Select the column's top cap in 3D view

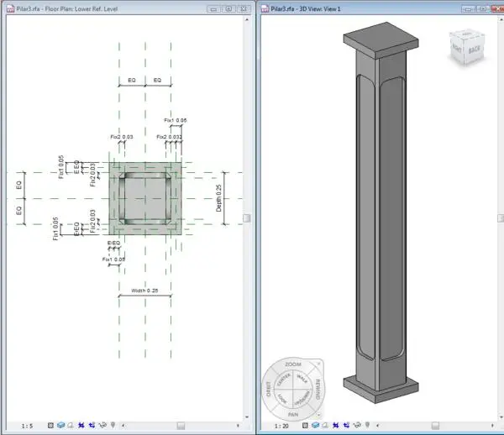tap(381, 39)
